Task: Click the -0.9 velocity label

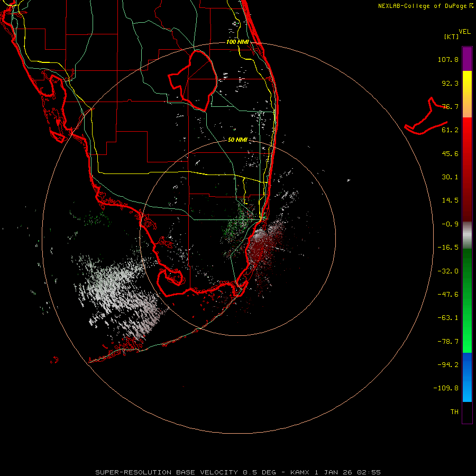Action: pos(450,224)
